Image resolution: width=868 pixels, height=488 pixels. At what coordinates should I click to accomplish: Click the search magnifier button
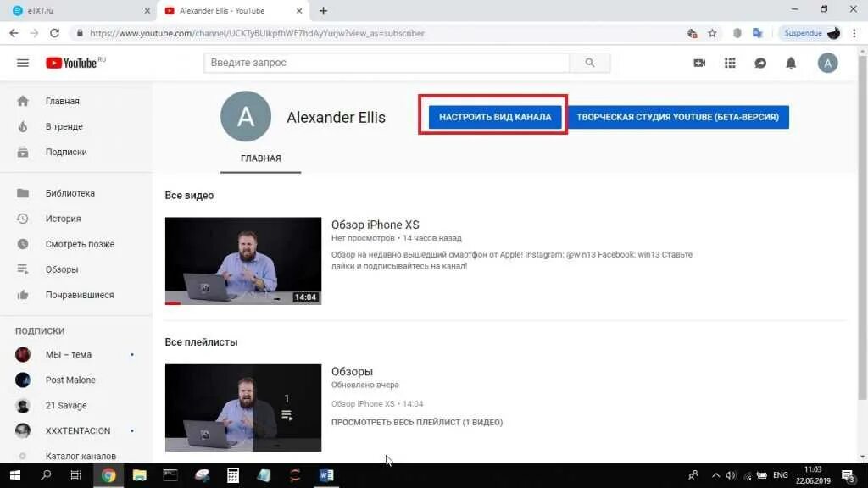pyautogui.click(x=590, y=63)
